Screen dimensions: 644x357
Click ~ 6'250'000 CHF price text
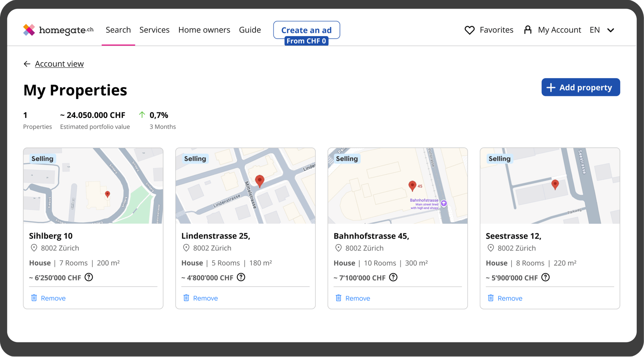(55, 278)
